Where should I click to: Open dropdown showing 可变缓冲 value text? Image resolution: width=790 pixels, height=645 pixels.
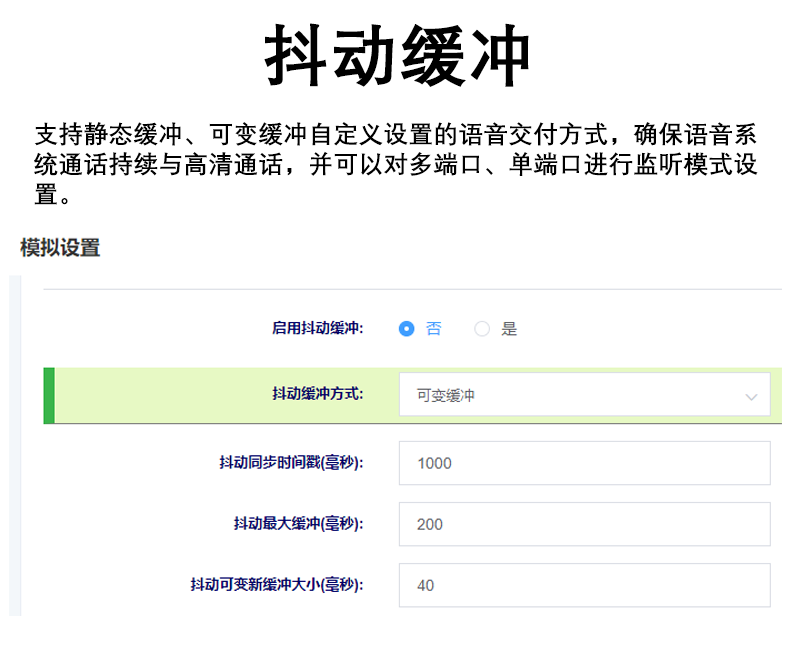pyautogui.click(x=446, y=396)
